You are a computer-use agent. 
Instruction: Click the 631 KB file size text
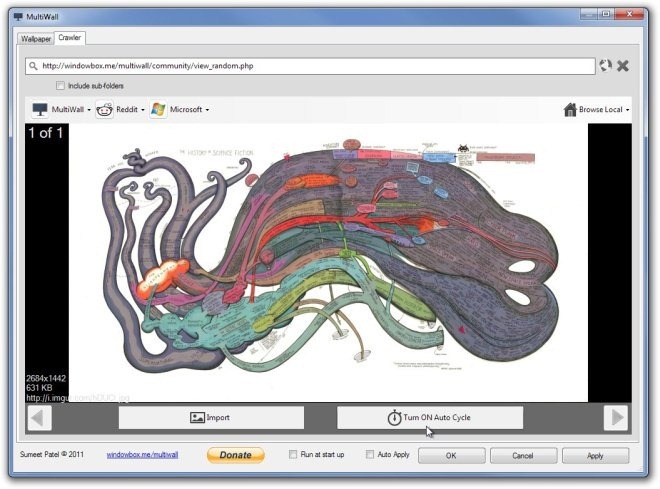pyautogui.click(x=39, y=388)
